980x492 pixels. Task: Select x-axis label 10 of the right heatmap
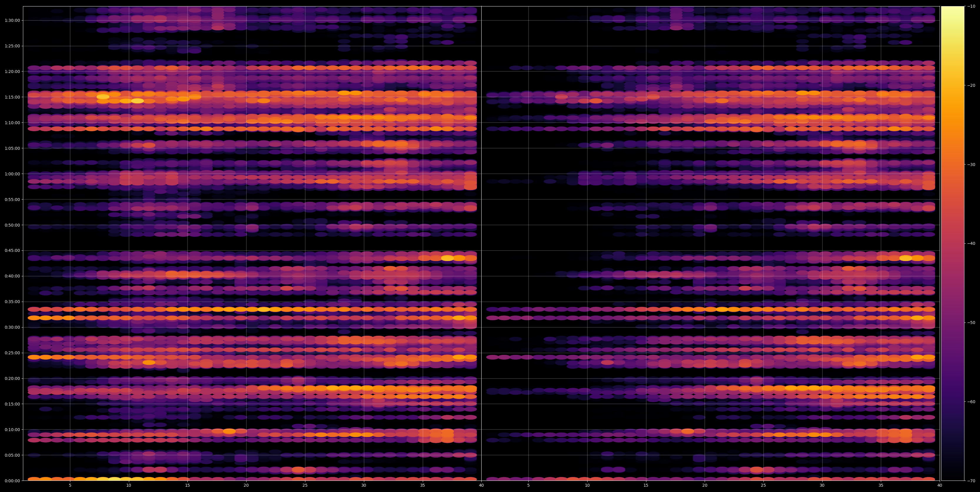588,485
